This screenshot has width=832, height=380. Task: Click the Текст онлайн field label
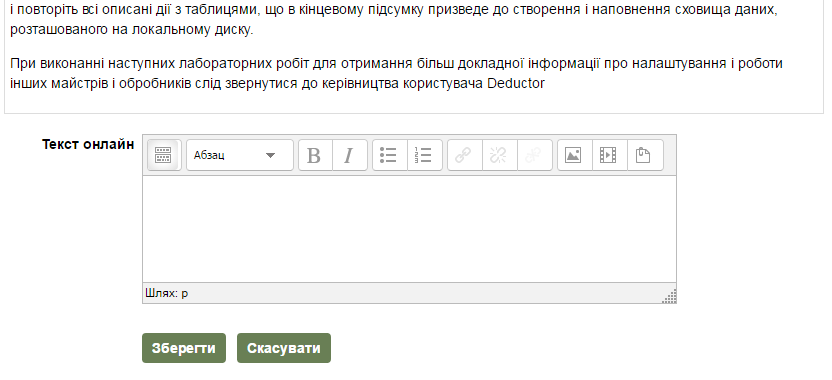click(x=88, y=144)
